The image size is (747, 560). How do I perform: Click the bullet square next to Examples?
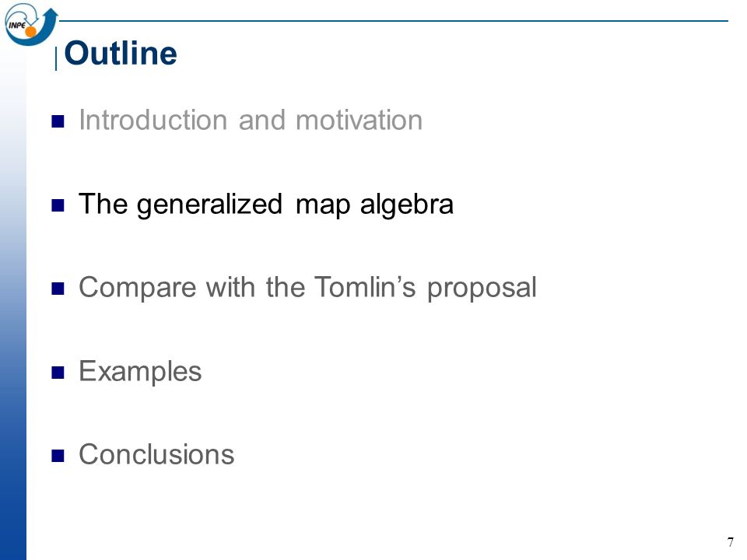click(58, 373)
